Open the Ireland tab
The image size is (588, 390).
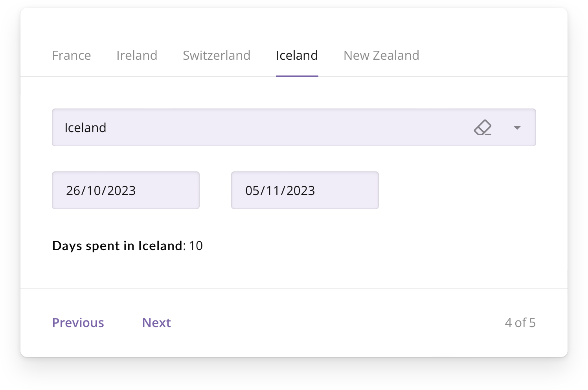point(137,55)
